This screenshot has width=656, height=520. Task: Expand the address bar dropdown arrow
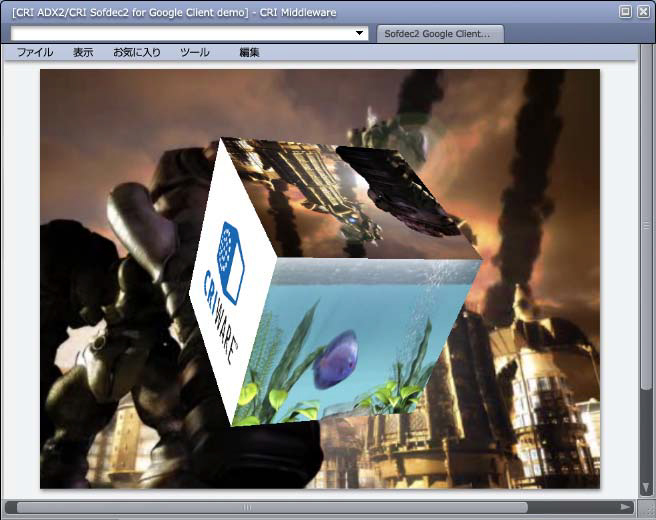coord(359,33)
